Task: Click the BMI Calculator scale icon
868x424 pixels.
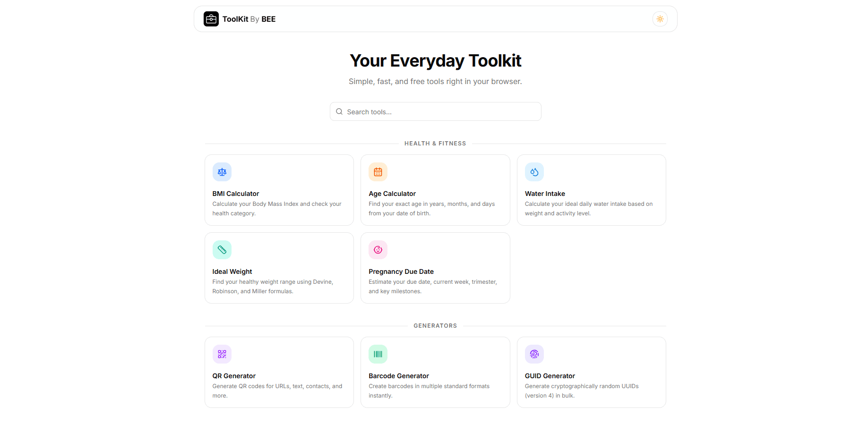Action: click(x=222, y=172)
